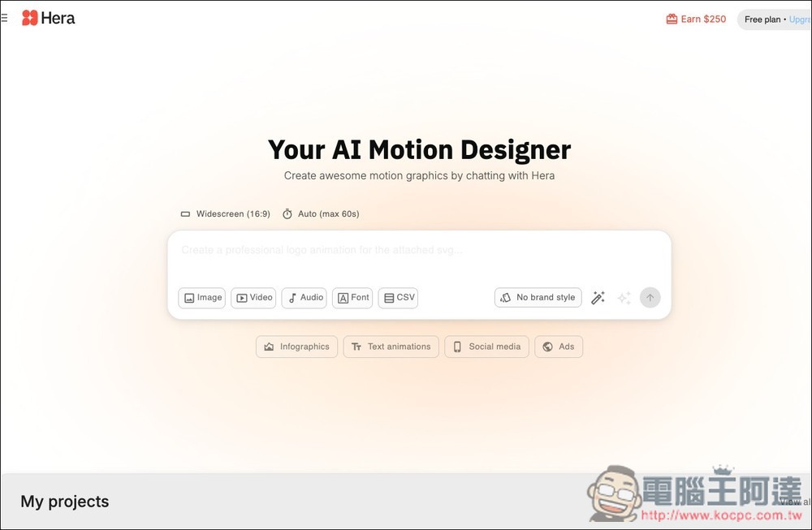Attach an Image to the prompt
Viewport: 812px width, 530px height.
202,298
